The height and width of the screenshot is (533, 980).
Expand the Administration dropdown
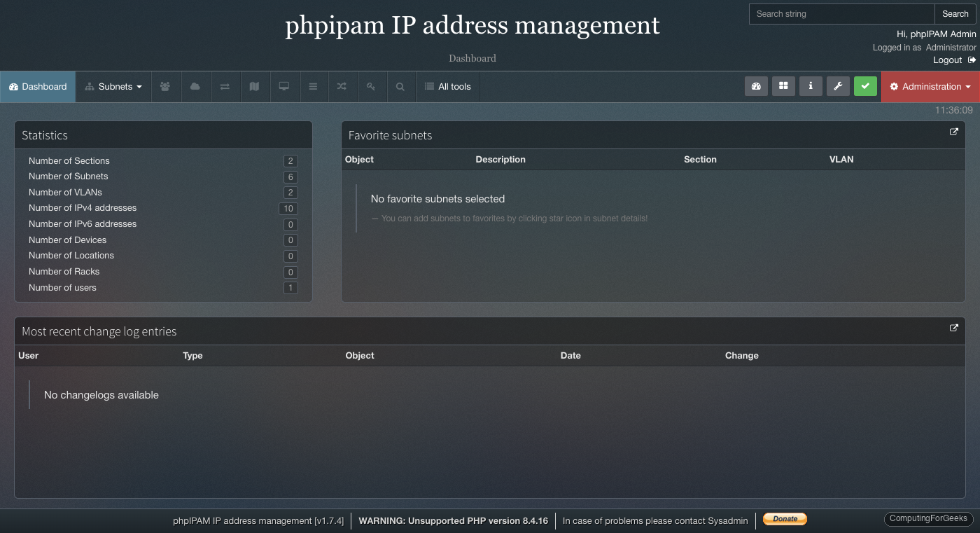(x=930, y=86)
